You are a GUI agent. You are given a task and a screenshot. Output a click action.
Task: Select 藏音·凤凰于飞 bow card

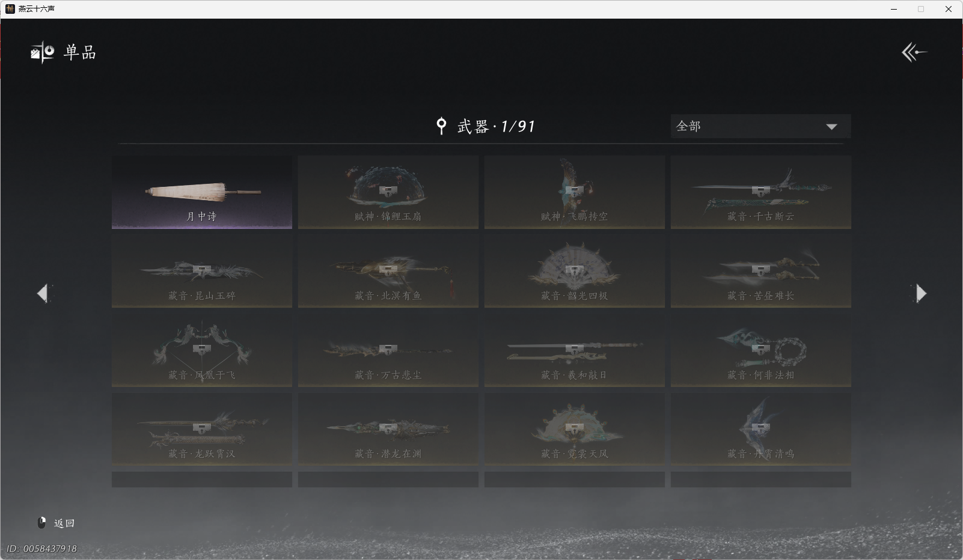click(202, 351)
